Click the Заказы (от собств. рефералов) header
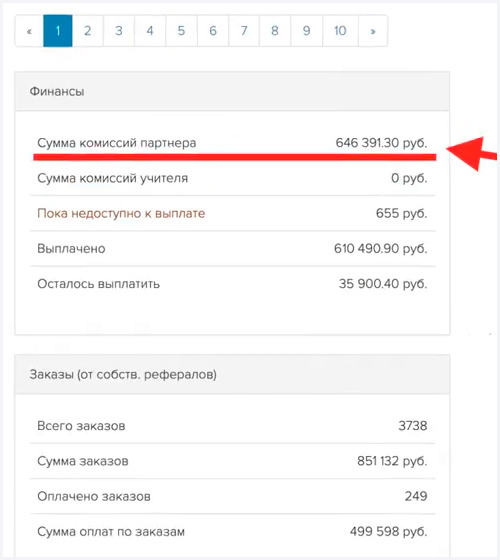 click(x=232, y=374)
